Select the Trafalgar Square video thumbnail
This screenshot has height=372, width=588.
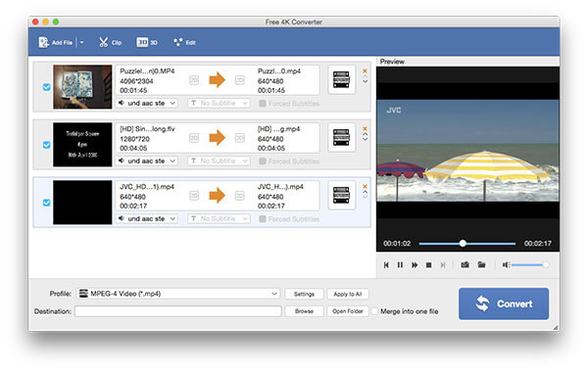coord(82,145)
